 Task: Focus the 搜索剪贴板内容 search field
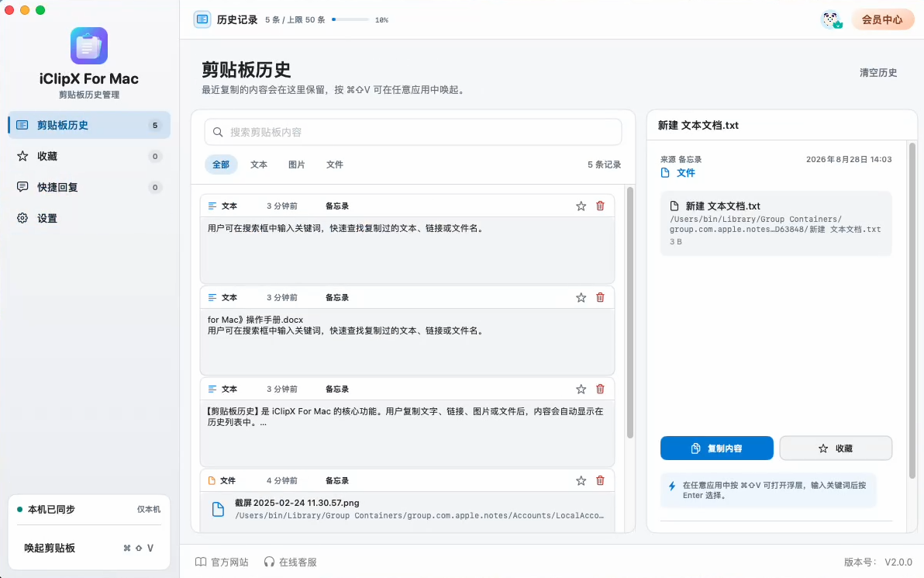[413, 132]
